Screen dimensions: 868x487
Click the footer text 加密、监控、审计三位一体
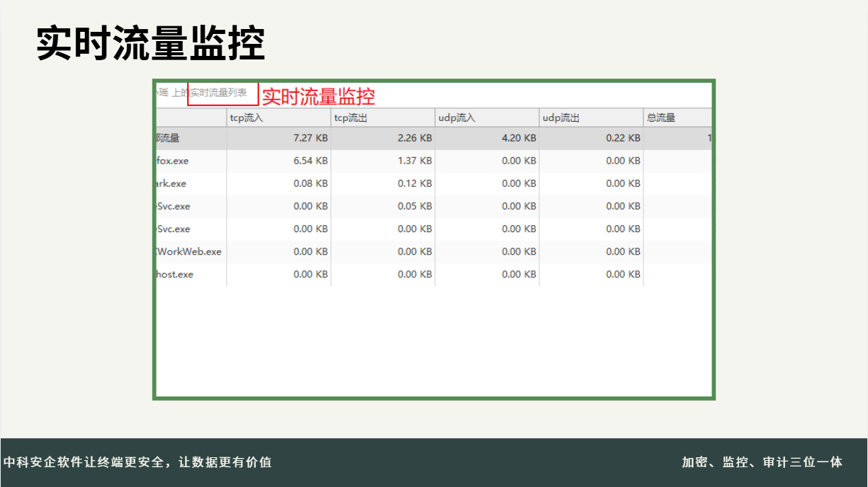762,462
